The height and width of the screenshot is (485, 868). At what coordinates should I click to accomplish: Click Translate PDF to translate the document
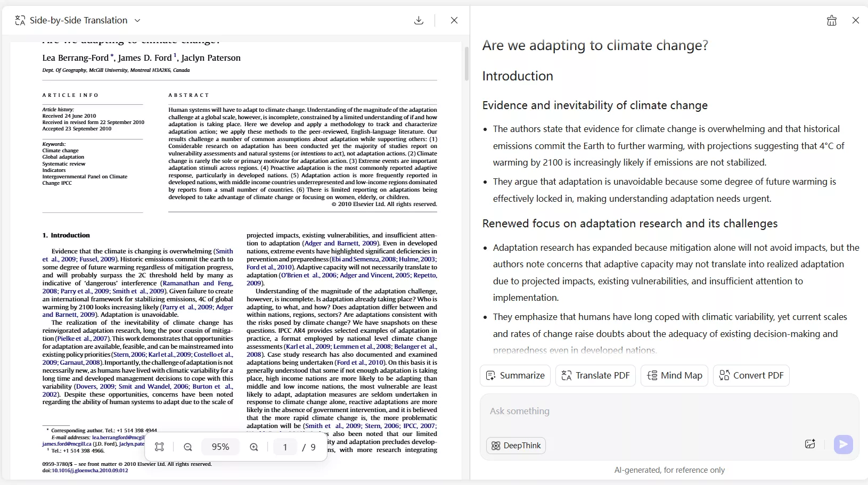pos(595,375)
